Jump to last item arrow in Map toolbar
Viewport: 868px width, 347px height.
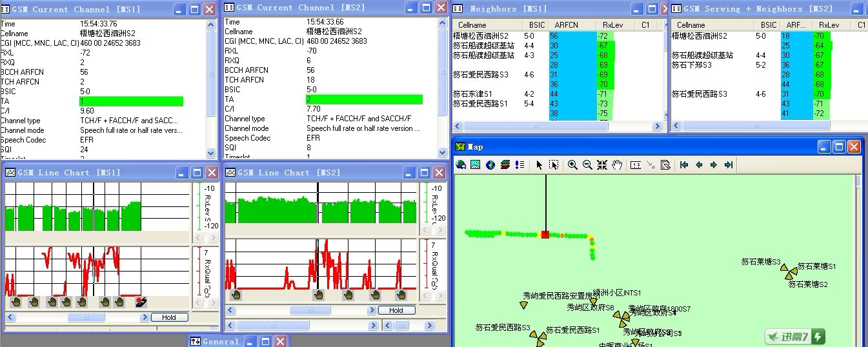729,165
